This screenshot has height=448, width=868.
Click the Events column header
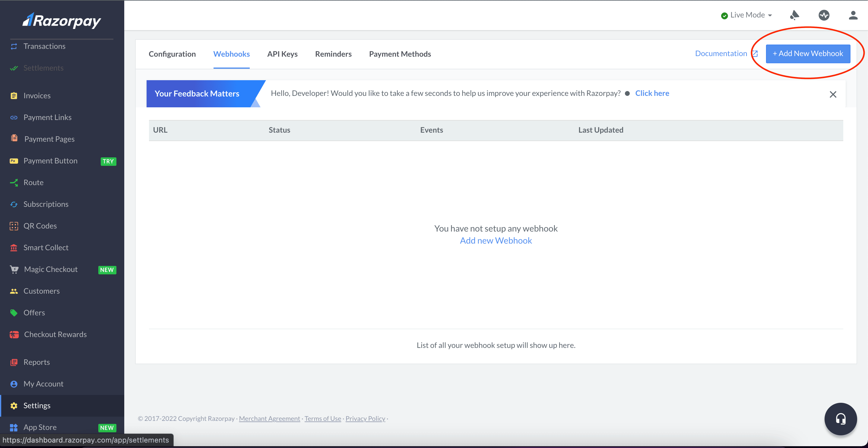pyautogui.click(x=431, y=130)
